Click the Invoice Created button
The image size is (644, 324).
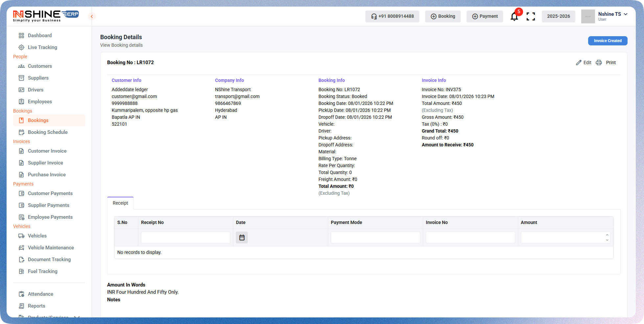pyautogui.click(x=608, y=41)
